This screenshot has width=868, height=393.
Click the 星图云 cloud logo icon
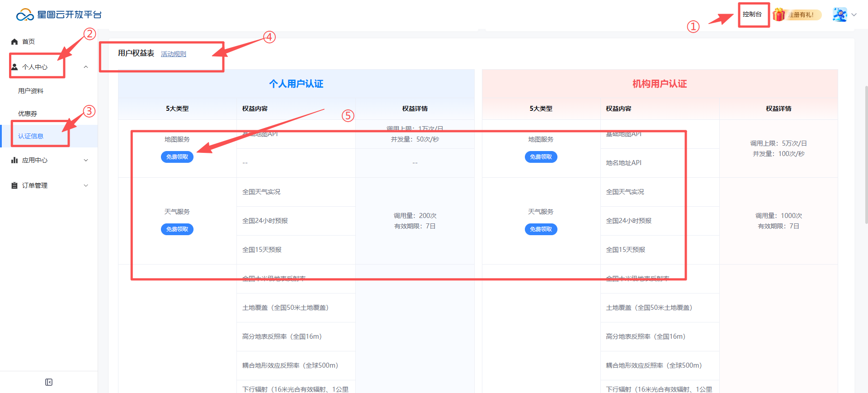[25, 15]
